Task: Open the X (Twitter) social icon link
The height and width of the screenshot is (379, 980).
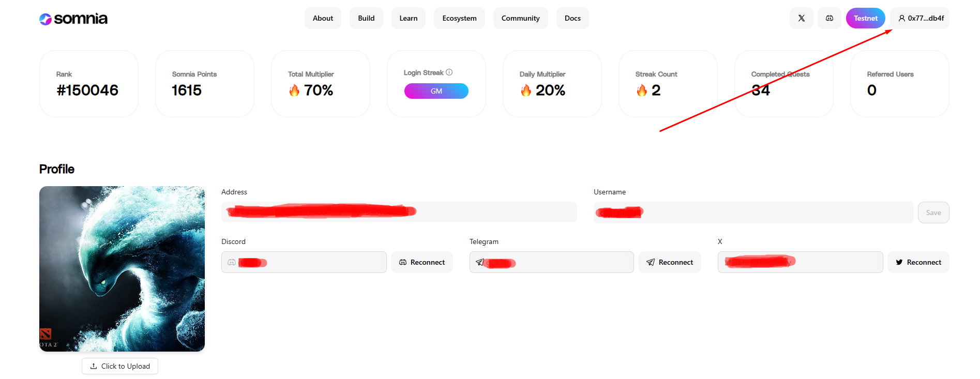Action: coord(801,18)
